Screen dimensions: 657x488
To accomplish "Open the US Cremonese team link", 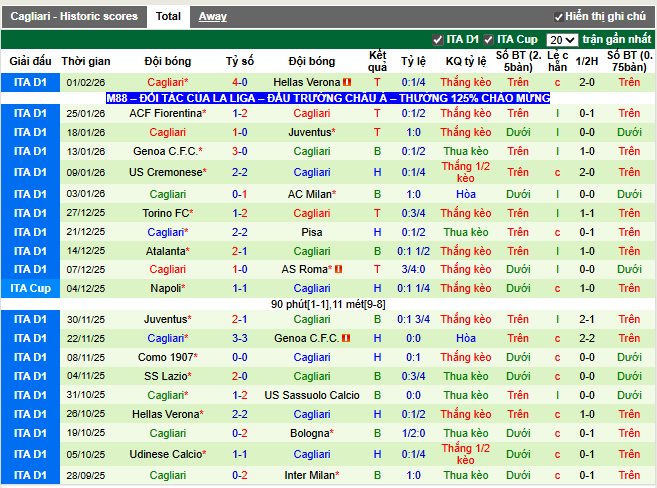I will [x=168, y=172].
